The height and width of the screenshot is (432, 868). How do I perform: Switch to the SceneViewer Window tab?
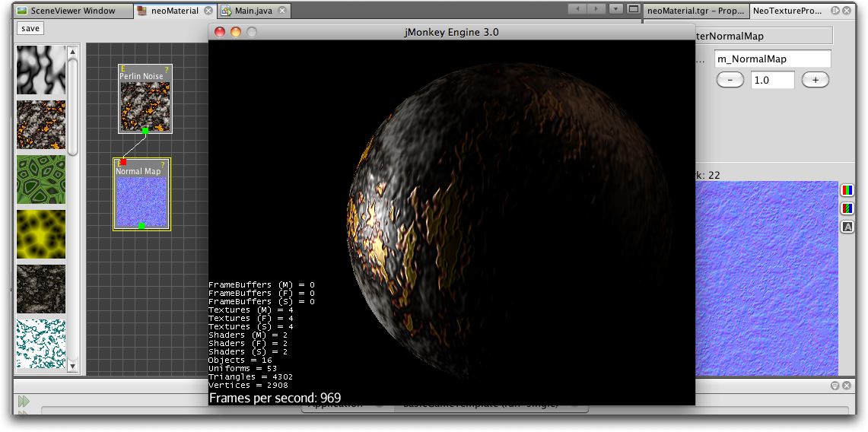point(72,11)
